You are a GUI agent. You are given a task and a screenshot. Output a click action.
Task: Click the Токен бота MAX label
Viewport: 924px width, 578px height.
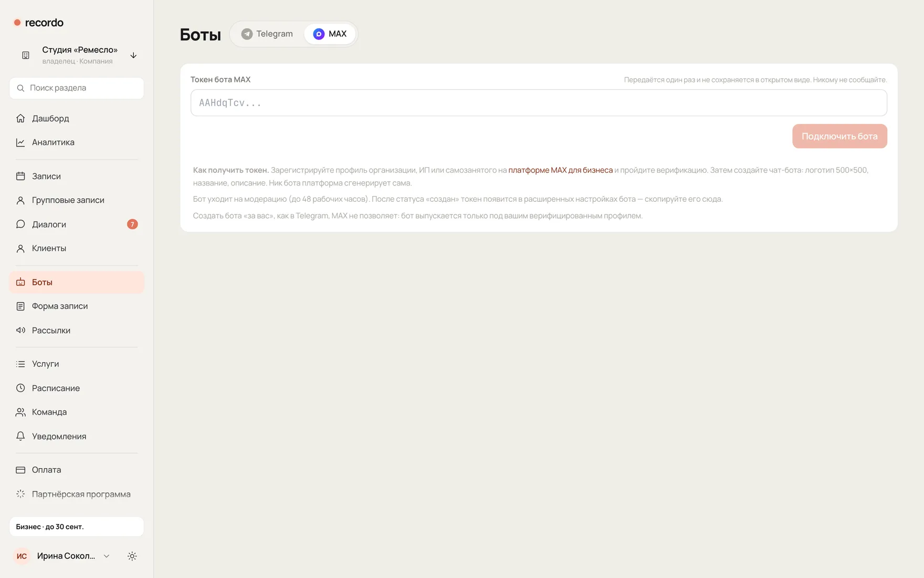[220, 79]
